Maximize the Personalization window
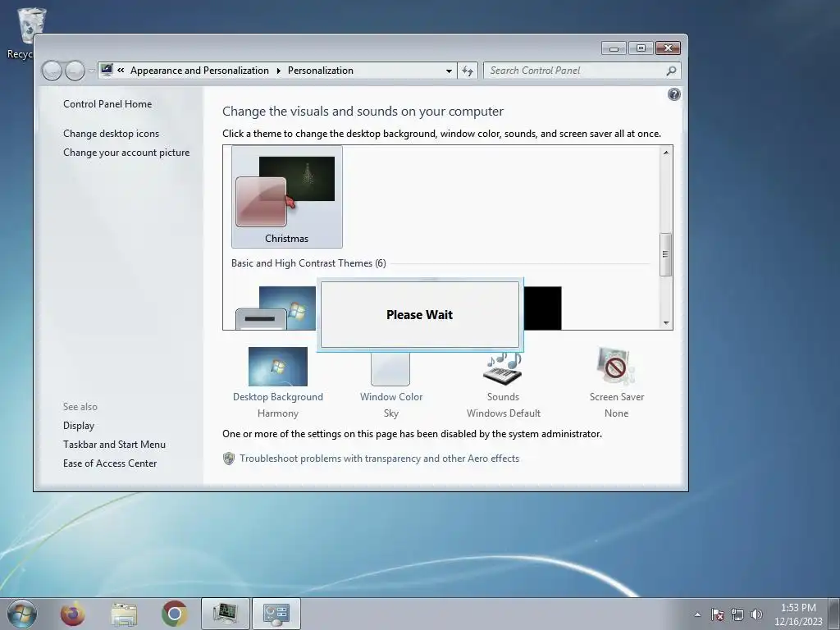 tap(641, 48)
